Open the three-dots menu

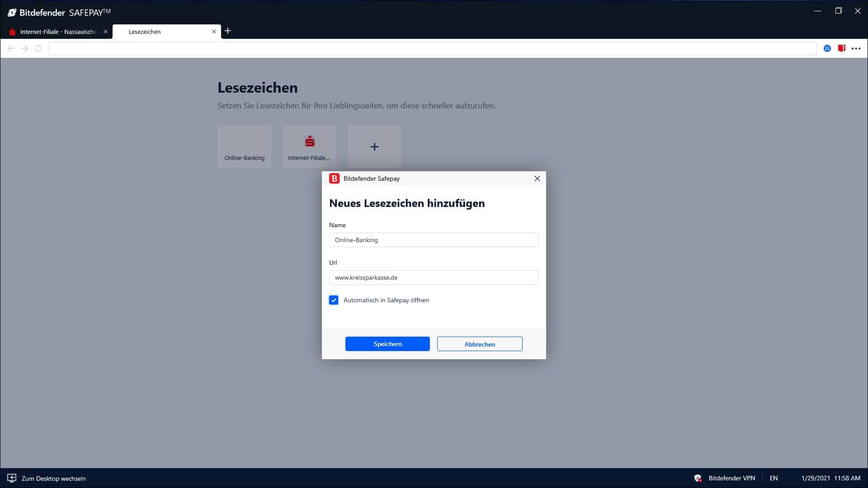pos(856,48)
